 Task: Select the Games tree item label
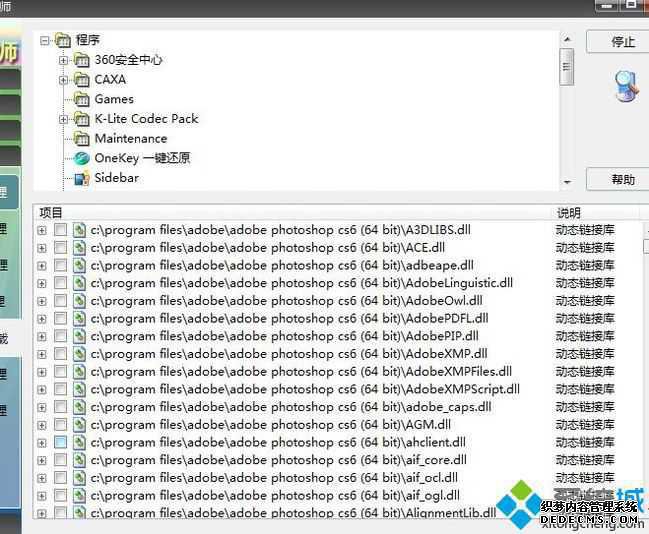click(114, 99)
